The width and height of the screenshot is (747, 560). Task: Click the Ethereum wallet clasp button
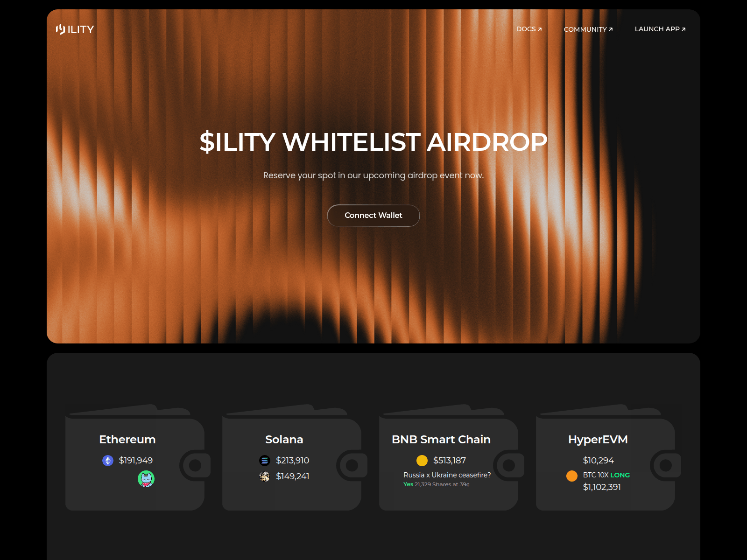click(x=195, y=465)
